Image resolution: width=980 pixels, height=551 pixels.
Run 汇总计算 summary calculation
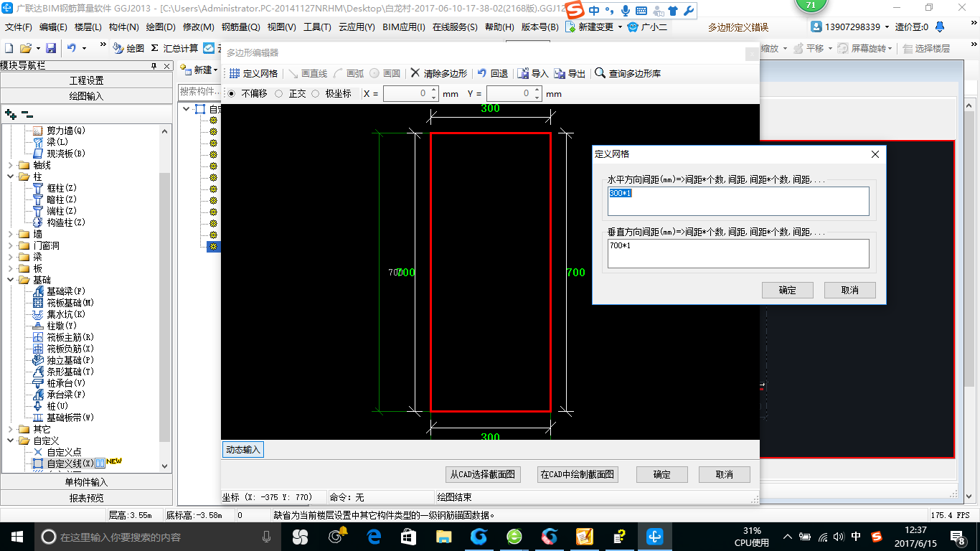coord(174,48)
